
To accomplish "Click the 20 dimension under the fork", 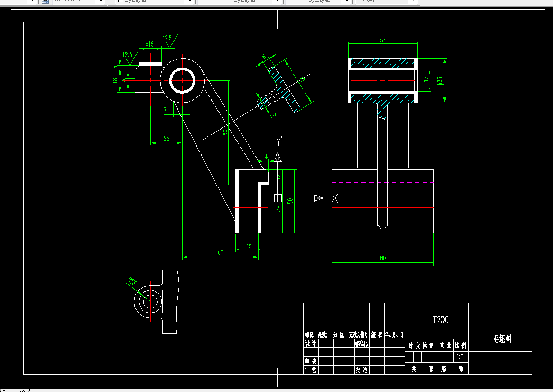I will click(x=249, y=247).
